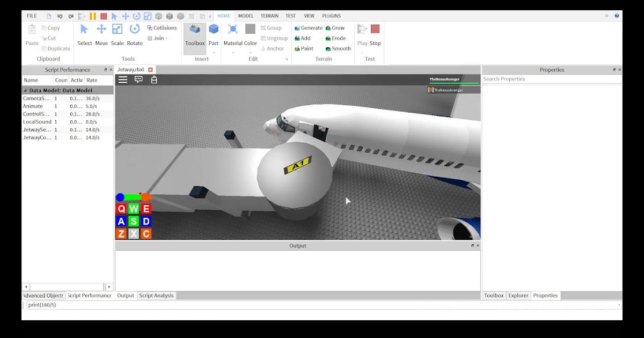Click the Add terrain tool

click(x=302, y=38)
